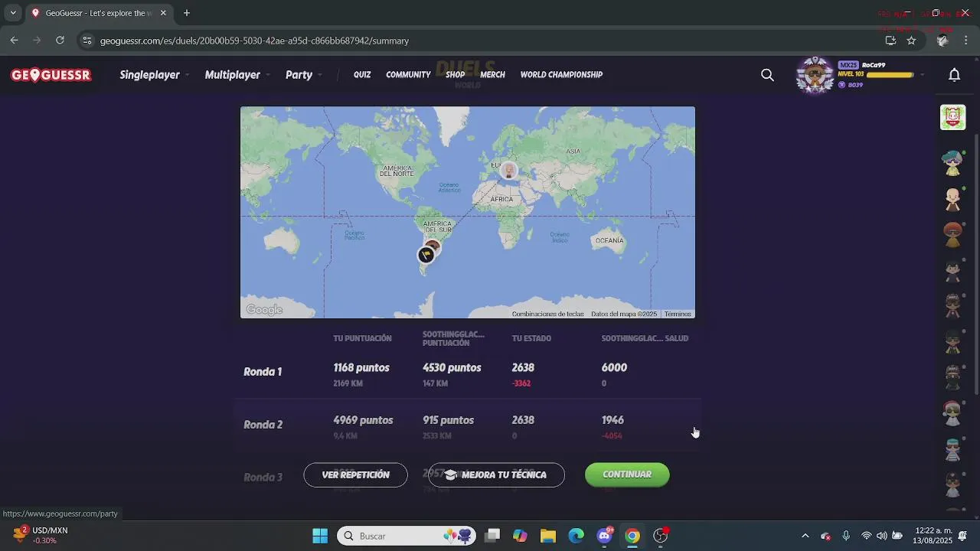Click the GeoGuessr logo
The height and width of the screenshot is (551, 980).
tap(51, 75)
